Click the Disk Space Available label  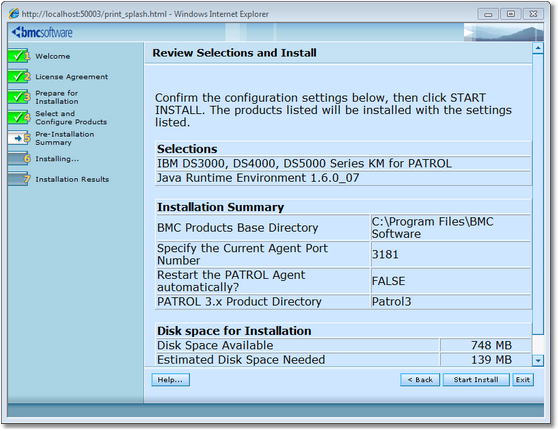[x=215, y=345]
